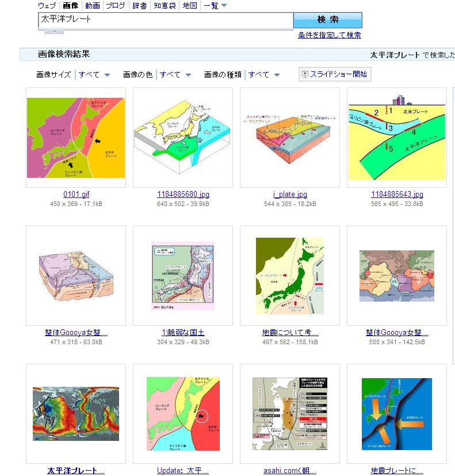This screenshot has width=455, height=476.
Task: Open the 471 x 318 block diagram thumbnail
Action: click(x=76, y=276)
